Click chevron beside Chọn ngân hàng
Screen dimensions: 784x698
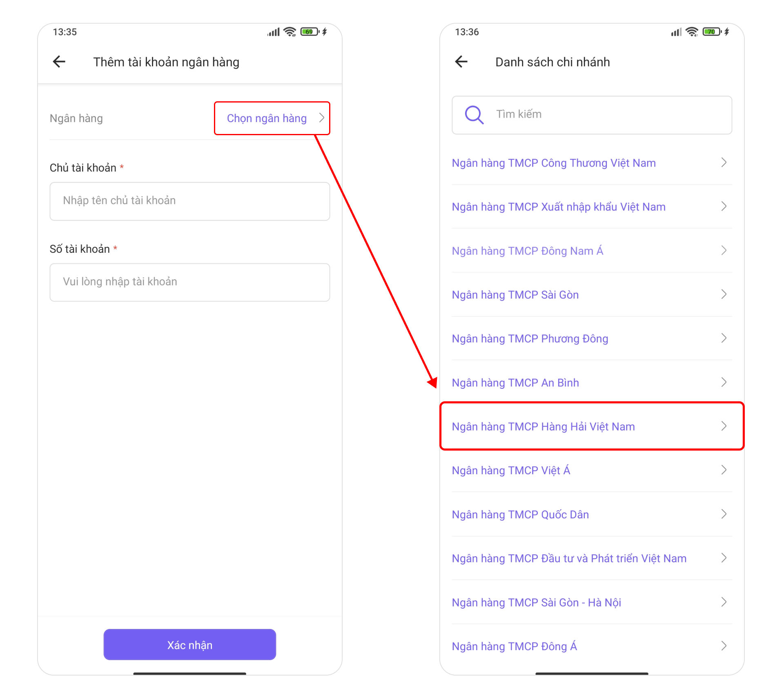(322, 118)
